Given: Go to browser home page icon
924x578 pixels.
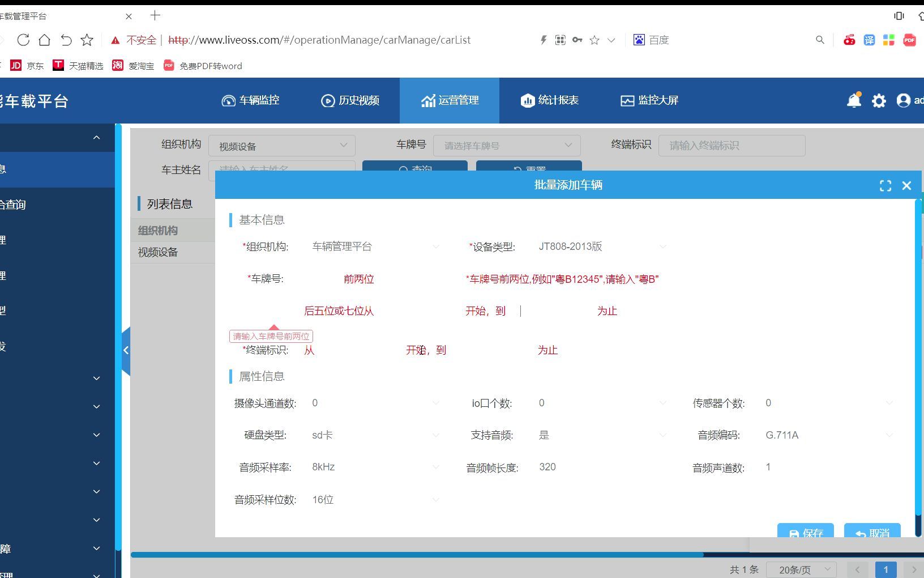Looking at the screenshot, I should click(x=44, y=40).
